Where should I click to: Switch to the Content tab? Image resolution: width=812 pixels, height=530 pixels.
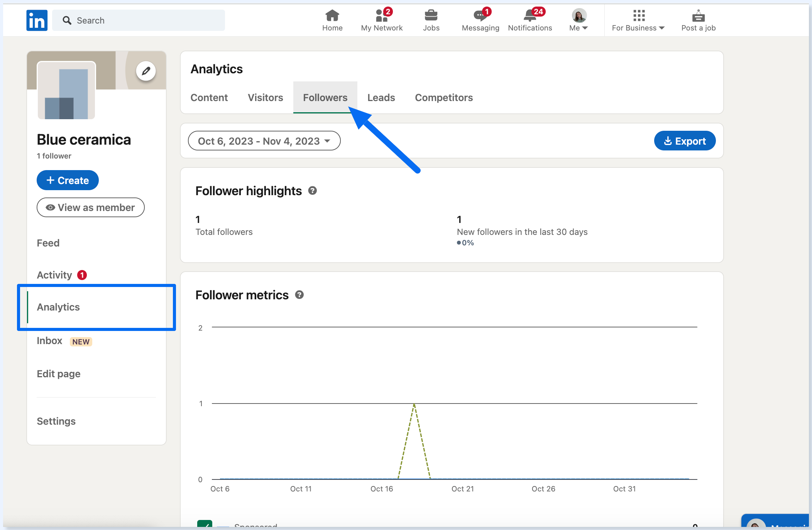tap(209, 98)
